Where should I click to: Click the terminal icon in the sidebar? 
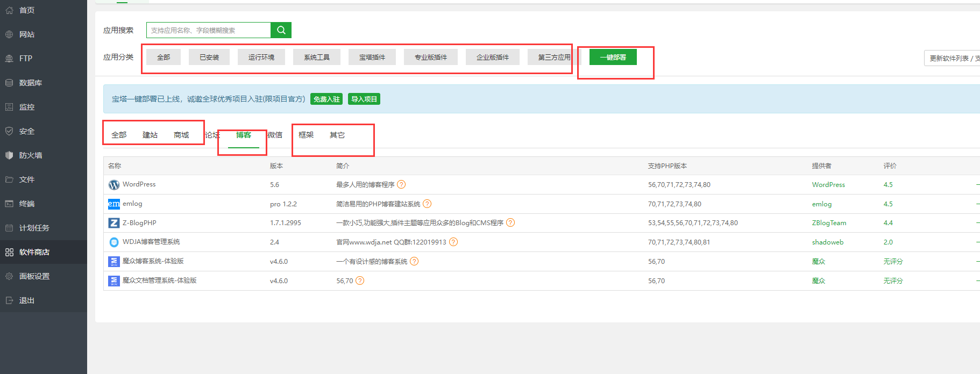coord(9,204)
